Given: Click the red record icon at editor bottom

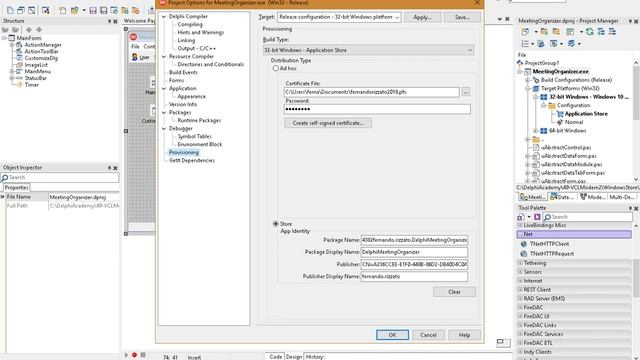Looking at the screenshot, I should tap(134, 355).
